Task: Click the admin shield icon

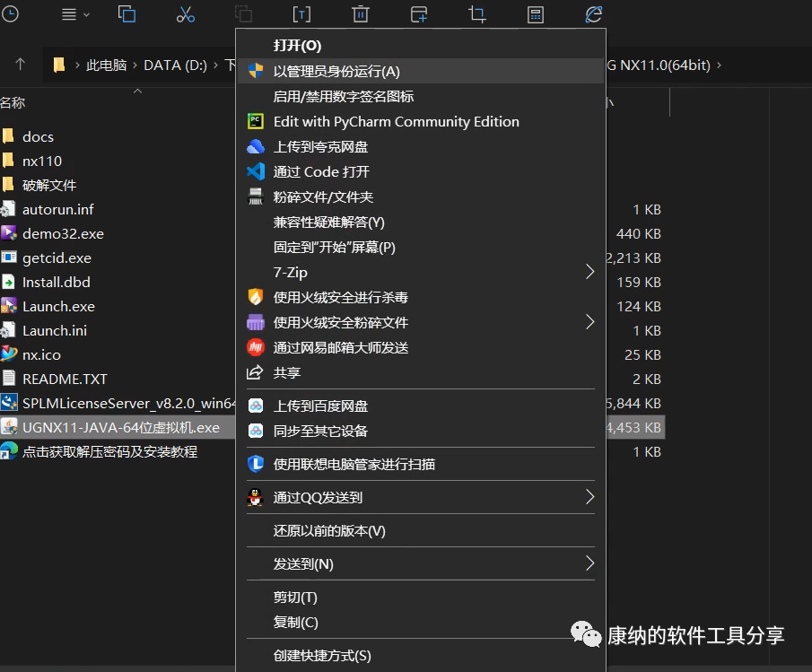Action: 256,71
